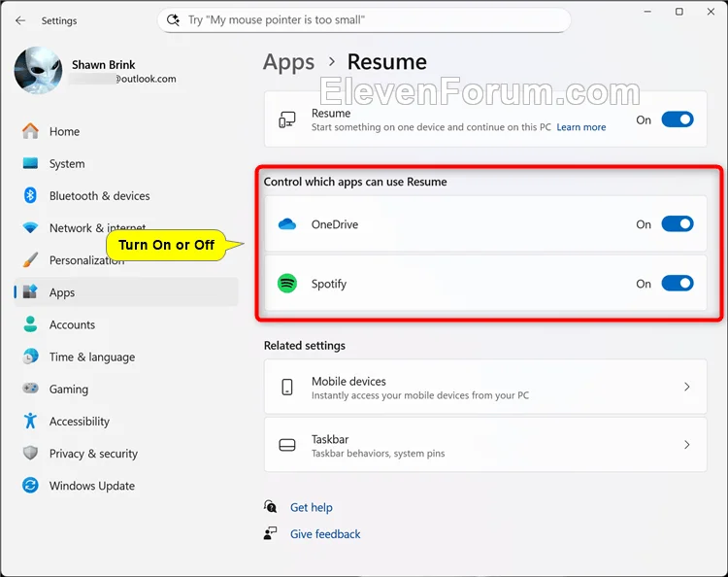The image size is (728, 577).
Task: Click 'Instantly access your mobile devices' text
Action: tap(420, 395)
